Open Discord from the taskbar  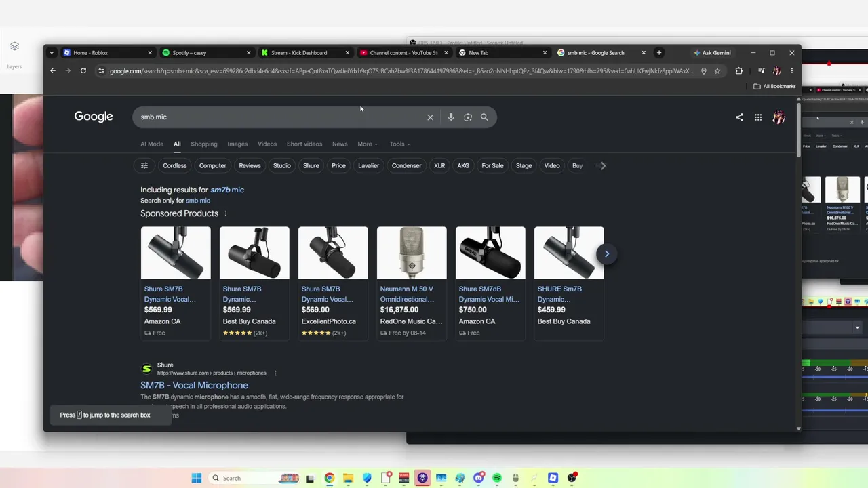pos(479,478)
